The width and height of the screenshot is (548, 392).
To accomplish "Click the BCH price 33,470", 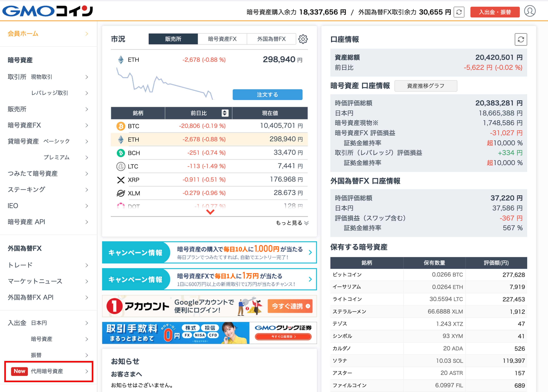I will click(288, 153).
